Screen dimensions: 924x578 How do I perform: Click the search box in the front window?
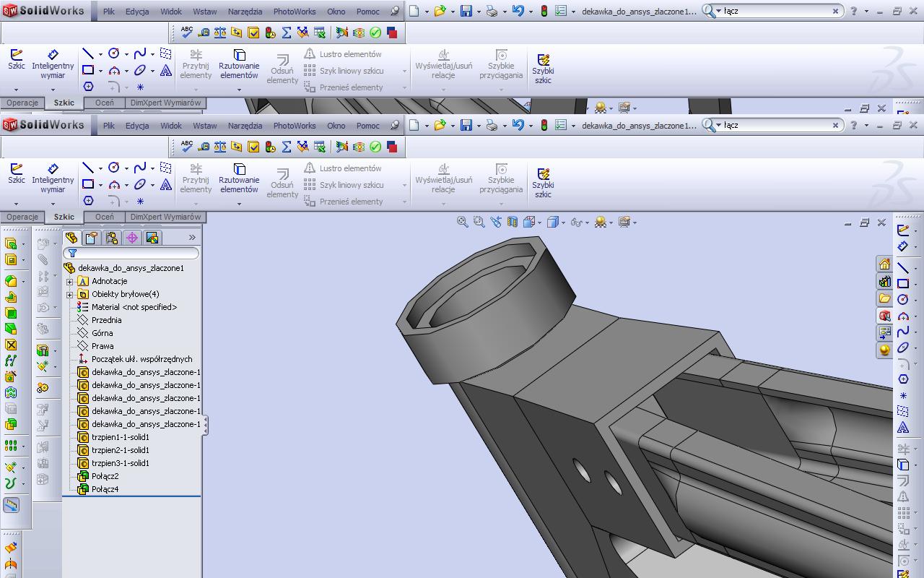coord(772,125)
